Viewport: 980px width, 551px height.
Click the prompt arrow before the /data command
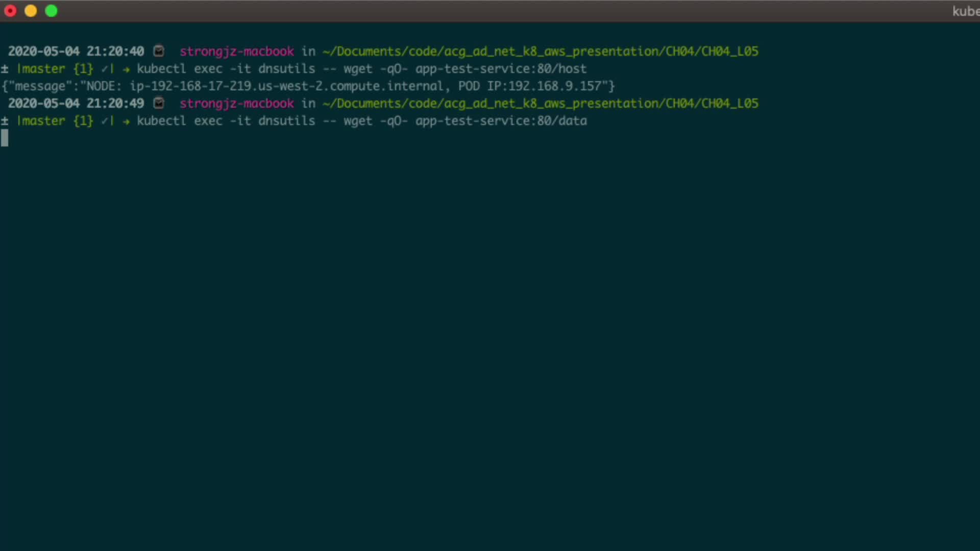(x=126, y=121)
